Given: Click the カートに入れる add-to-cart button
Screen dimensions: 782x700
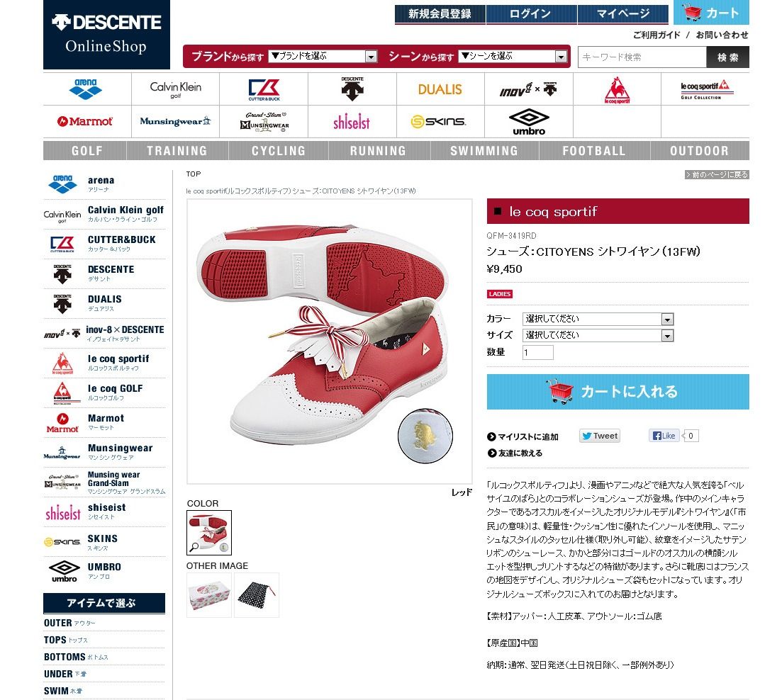Looking at the screenshot, I should coord(618,392).
